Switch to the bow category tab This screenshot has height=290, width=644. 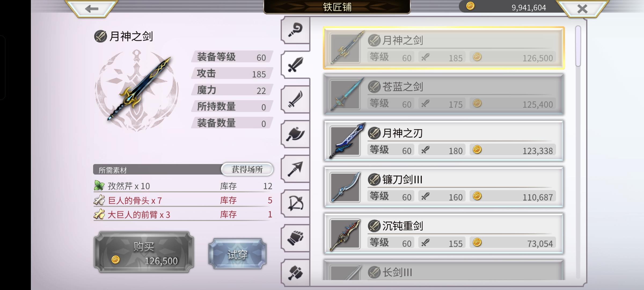[295, 203]
